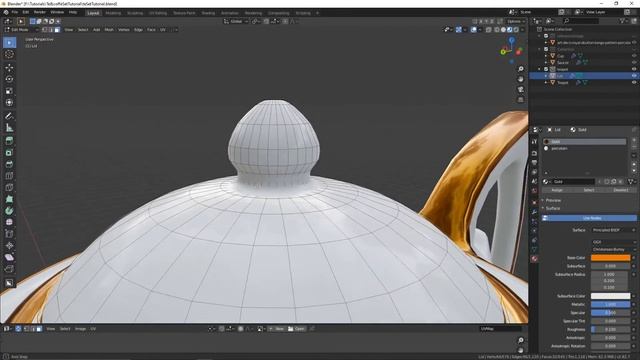640x360 pixels.
Task: Select the Scale tool
Action: point(9,91)
